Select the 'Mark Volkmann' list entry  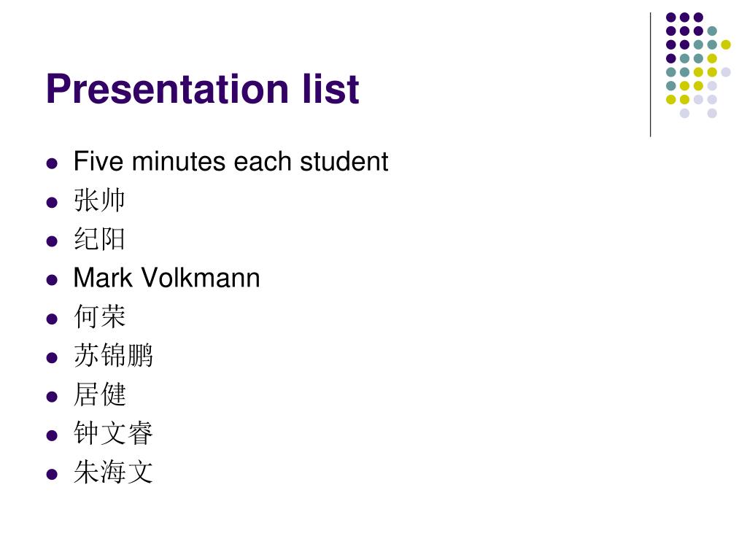click(167, 278)
